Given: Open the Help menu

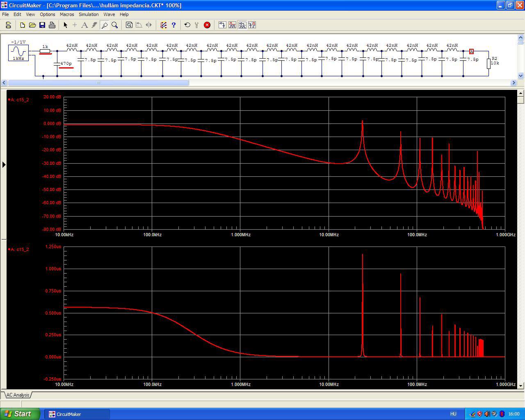Looking at the screenshot, I should pyautogui.click(x=124, y=14).
